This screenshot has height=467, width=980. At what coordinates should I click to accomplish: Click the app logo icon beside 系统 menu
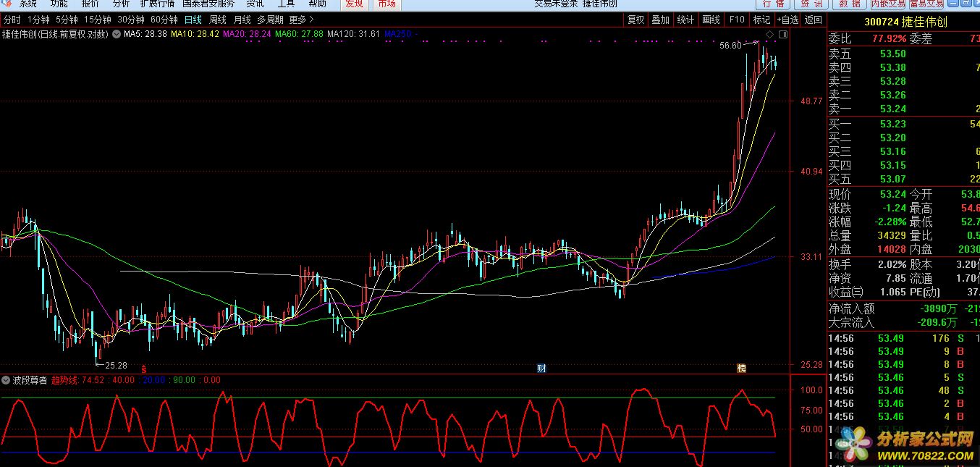click(x=7, y=4)
